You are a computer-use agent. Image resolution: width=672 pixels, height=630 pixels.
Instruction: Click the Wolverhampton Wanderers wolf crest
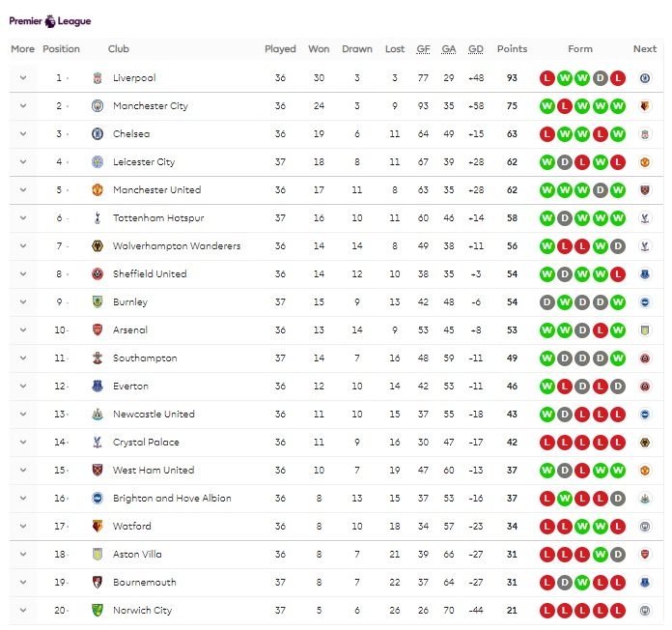click(98, 246)
